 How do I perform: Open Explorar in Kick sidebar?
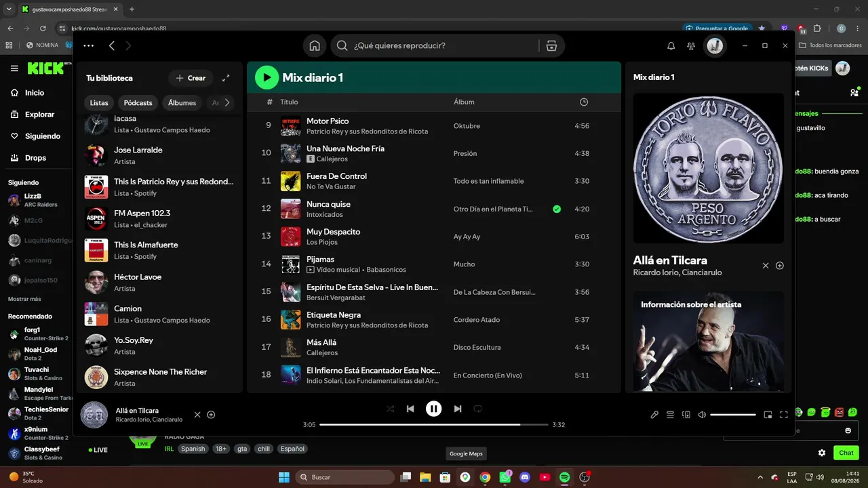point(33,115)
